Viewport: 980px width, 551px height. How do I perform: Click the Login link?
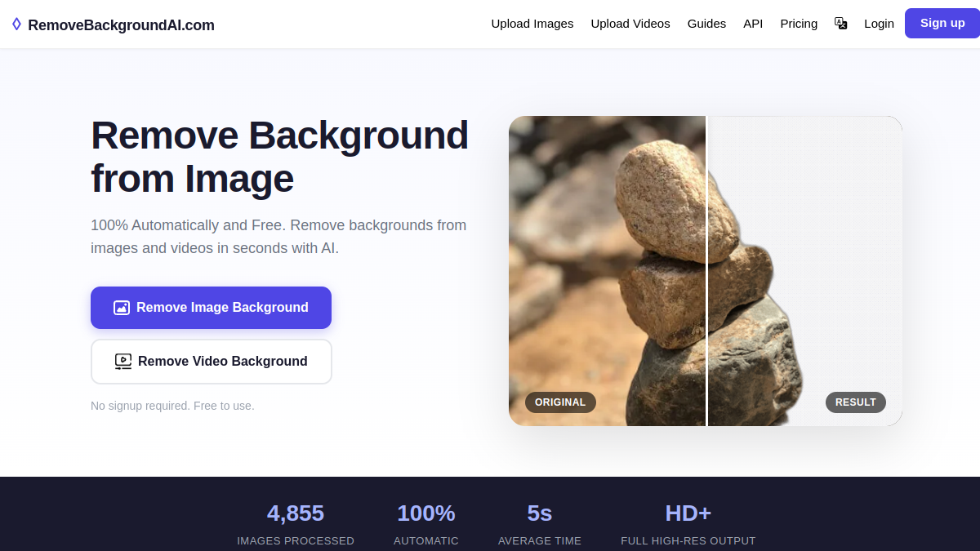879,24
